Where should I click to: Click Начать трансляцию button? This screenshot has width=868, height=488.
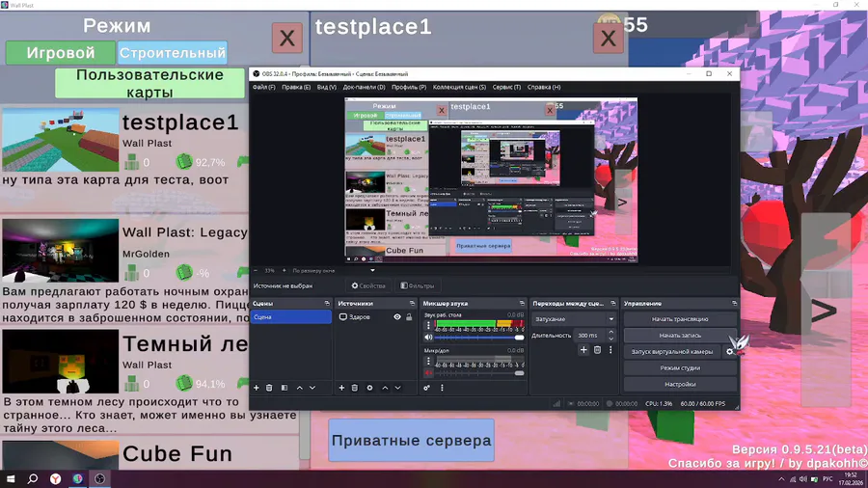click(680, 319)
